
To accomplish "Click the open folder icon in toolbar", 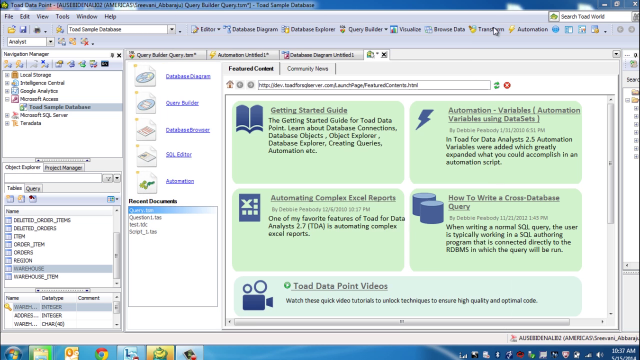I will point(11,29).
